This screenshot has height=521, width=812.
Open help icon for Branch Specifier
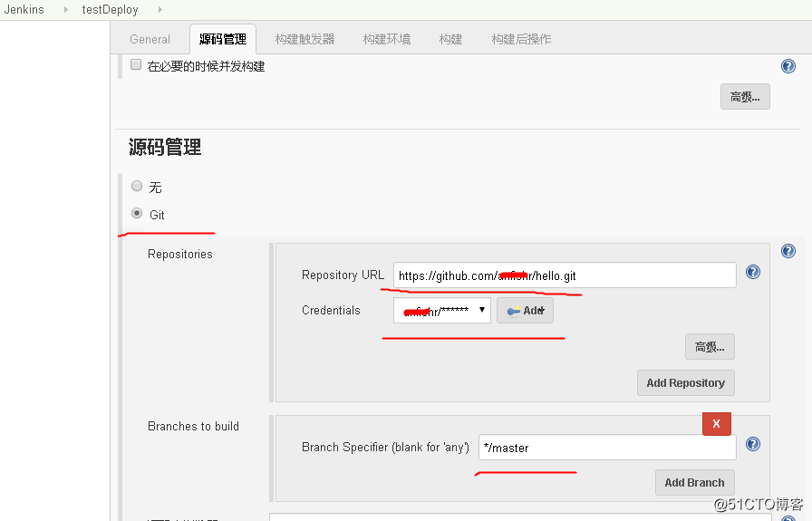coord(752,444)
